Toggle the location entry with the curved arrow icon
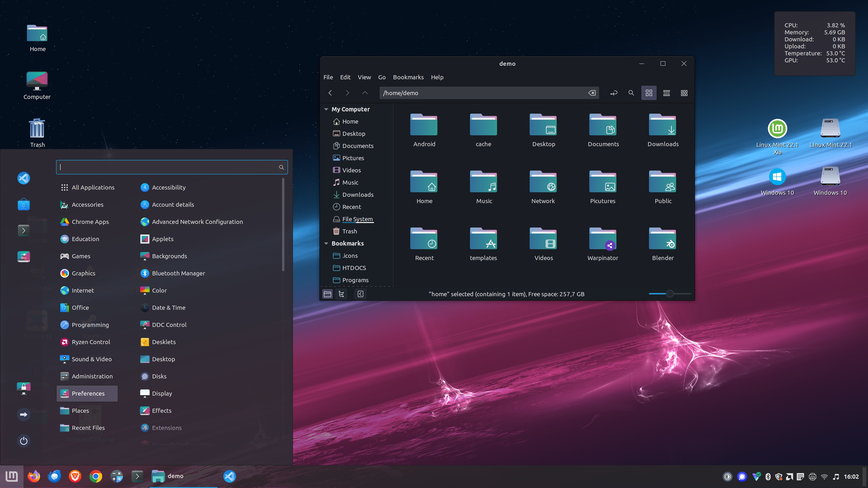This screenshot has width=868, height=488. 613,93
